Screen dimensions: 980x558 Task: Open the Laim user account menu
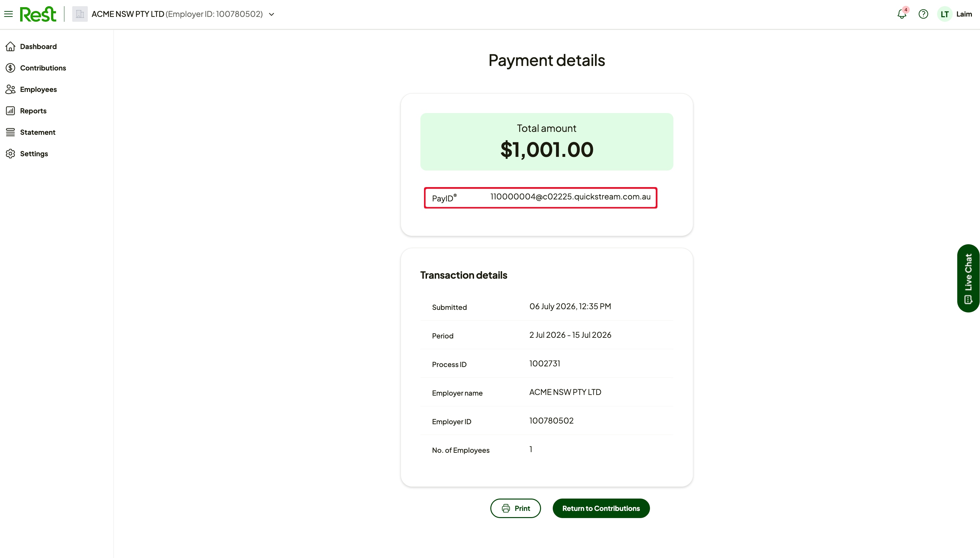point(964,14)
